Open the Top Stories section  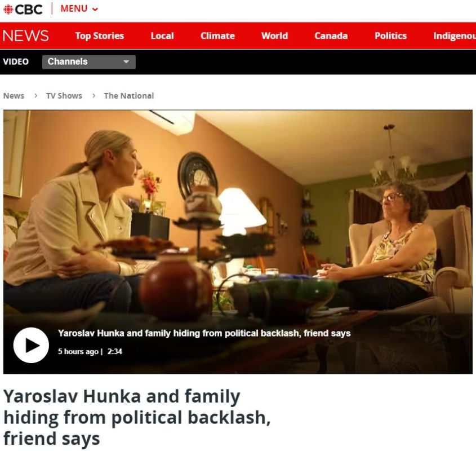(x=100, y=36)
